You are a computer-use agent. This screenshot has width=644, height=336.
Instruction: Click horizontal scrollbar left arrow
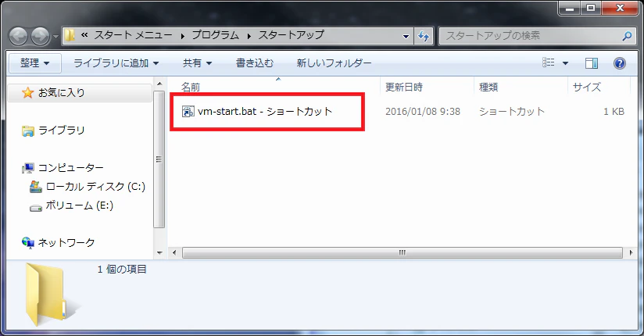coord(174,252)
